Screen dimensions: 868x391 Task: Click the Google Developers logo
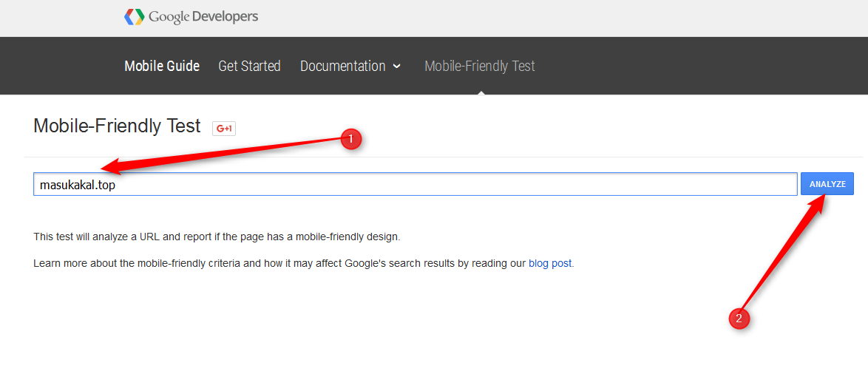tap(191, 16)
